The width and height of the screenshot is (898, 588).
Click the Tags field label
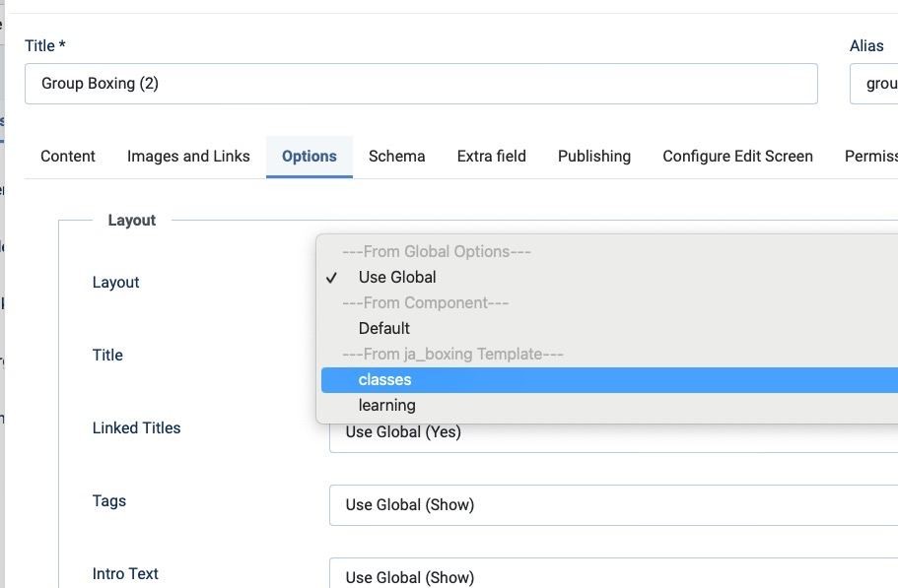(109, 500)
